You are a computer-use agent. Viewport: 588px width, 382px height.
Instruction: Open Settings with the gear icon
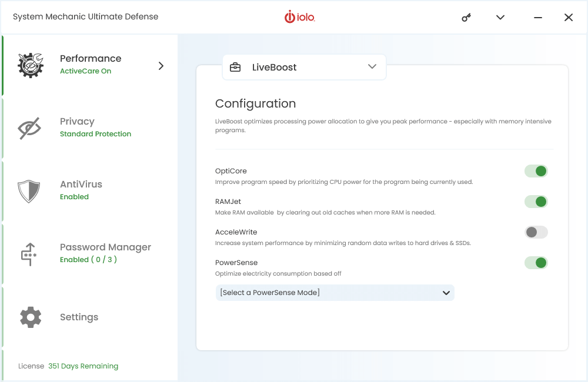pyautogui.click(x=30, y=317)
